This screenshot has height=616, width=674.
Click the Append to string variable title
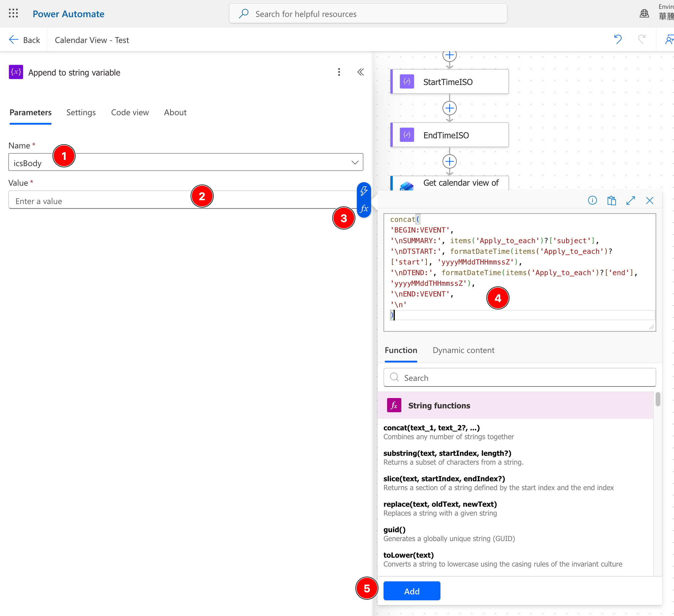coord(74,73)
